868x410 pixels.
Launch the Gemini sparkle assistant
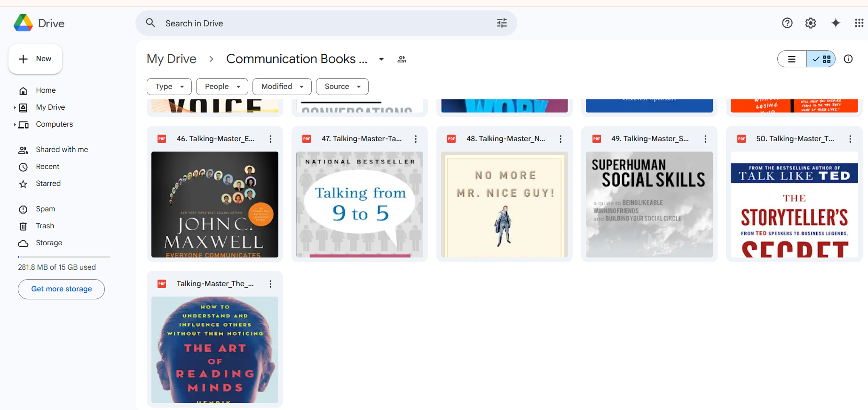tap(836, 23)
